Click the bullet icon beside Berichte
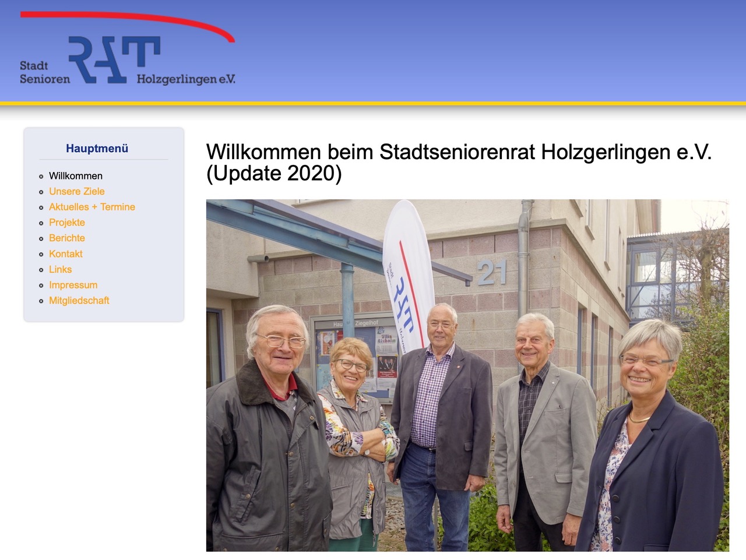 click(40, 238)
